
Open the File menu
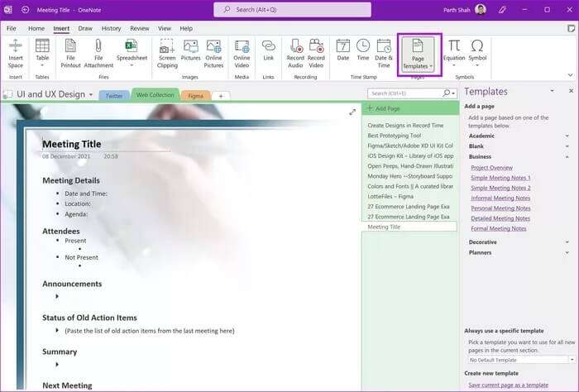pos(12,28)
